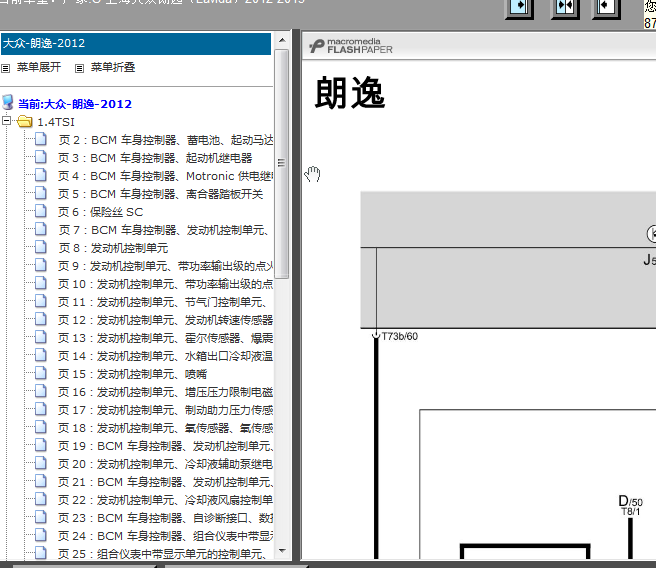Click the 大众-朗逸-2012 blue header bar
The height and width of the screenshot is (568, 656).
click(136, 43)
